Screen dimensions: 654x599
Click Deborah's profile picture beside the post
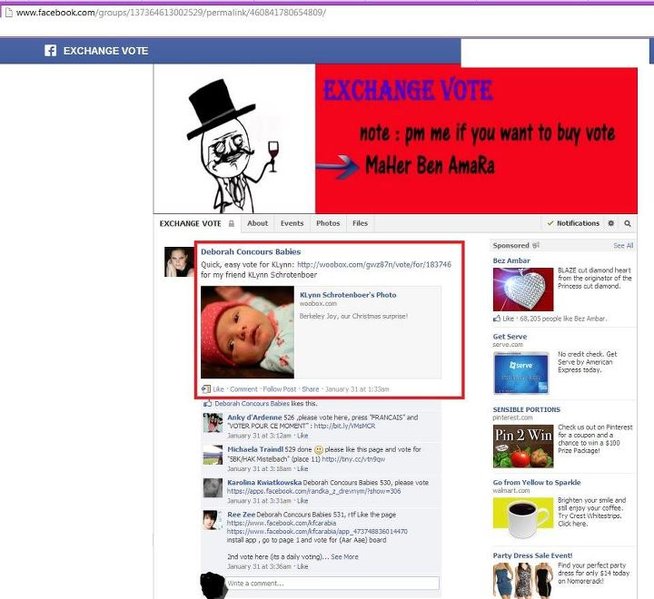(179, 262)
